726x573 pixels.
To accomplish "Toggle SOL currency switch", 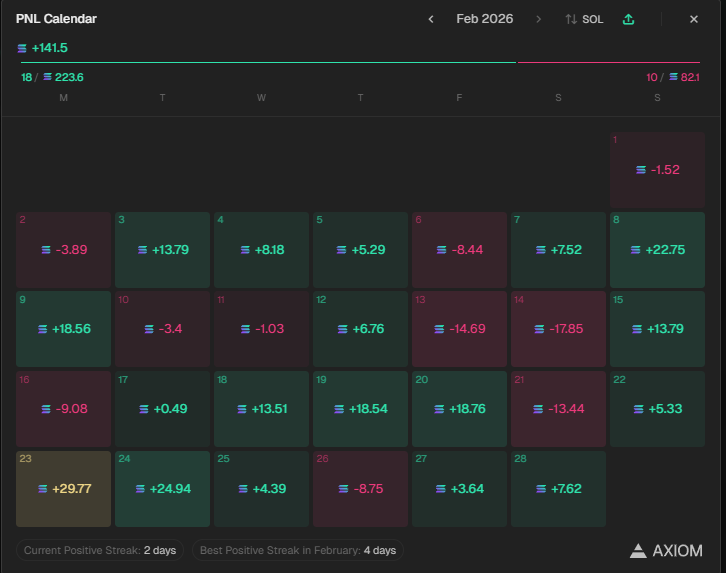I will (584, 19).
